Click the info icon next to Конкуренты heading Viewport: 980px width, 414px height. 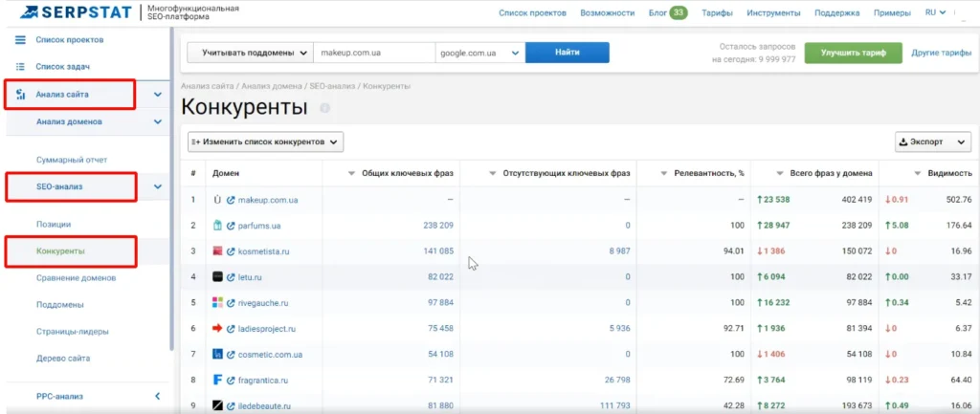[x=324, y=109]
